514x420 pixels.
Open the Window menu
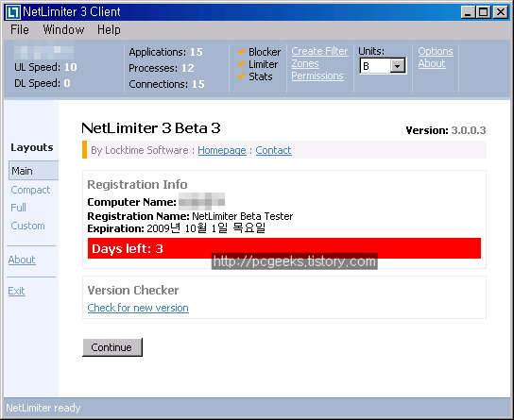click(x=63, y=30)
